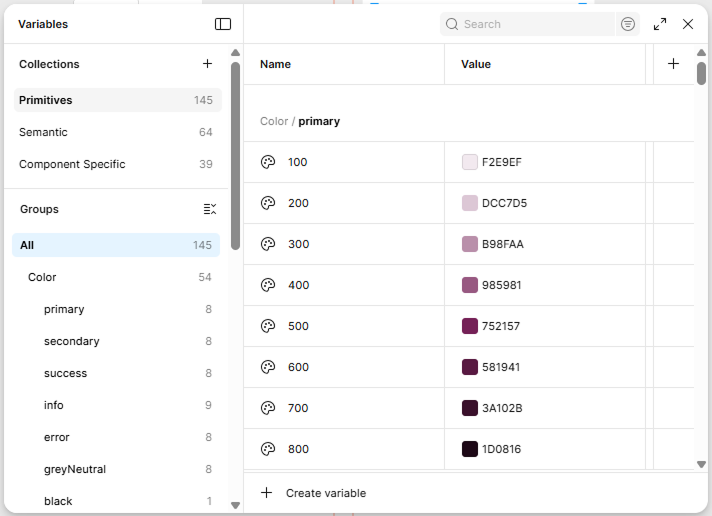Click hex value F2E9EF
Viewport: 712px width, 516px height.
coord(502,162)
